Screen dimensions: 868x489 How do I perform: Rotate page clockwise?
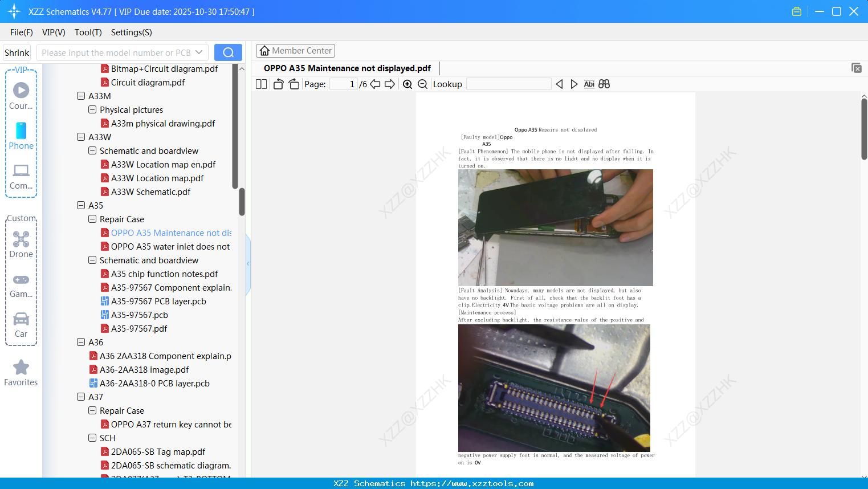[x=294, y=84]
